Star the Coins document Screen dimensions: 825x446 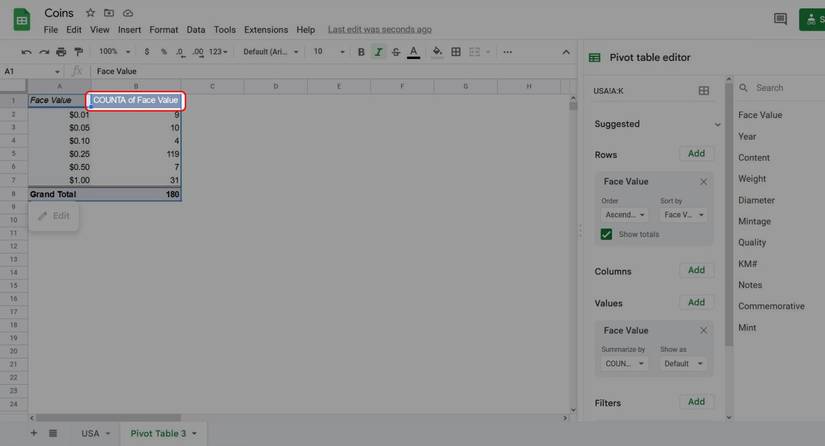(91, 13)
